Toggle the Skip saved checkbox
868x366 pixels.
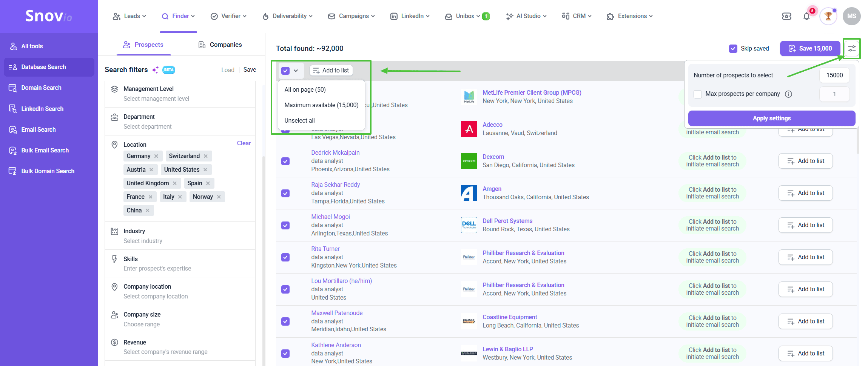[x=733, y=49]
